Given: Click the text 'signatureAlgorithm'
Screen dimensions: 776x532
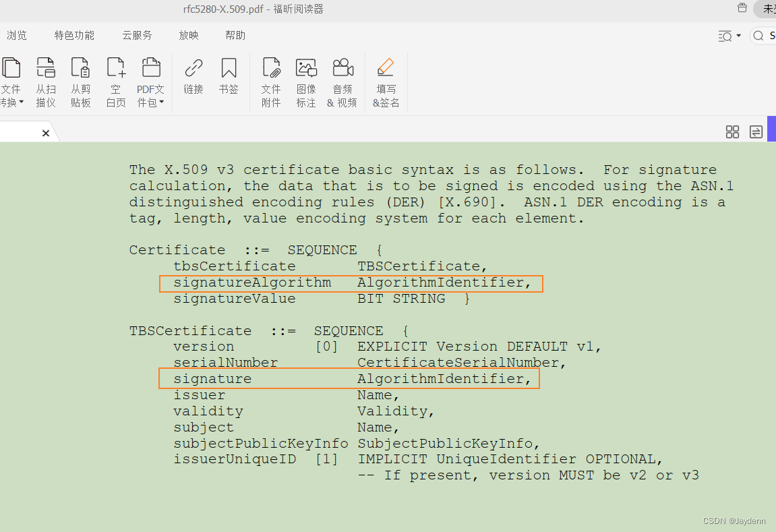Looking at the screenshot, I should tap(252, 283).
